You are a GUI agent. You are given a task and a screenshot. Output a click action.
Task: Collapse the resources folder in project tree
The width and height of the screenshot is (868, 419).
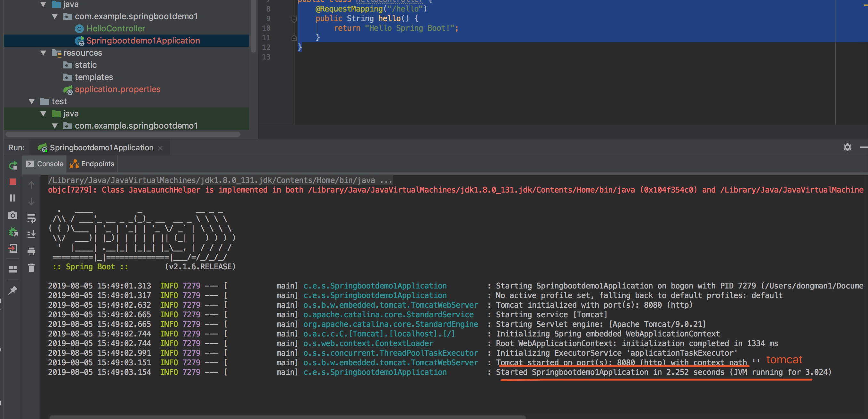coord(43,53)
